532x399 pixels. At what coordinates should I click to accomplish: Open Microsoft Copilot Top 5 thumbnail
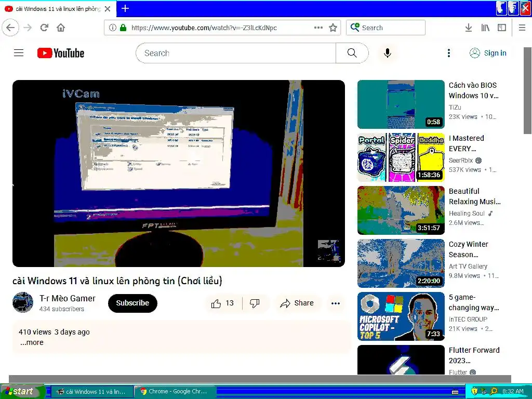(x=401, y=316)
